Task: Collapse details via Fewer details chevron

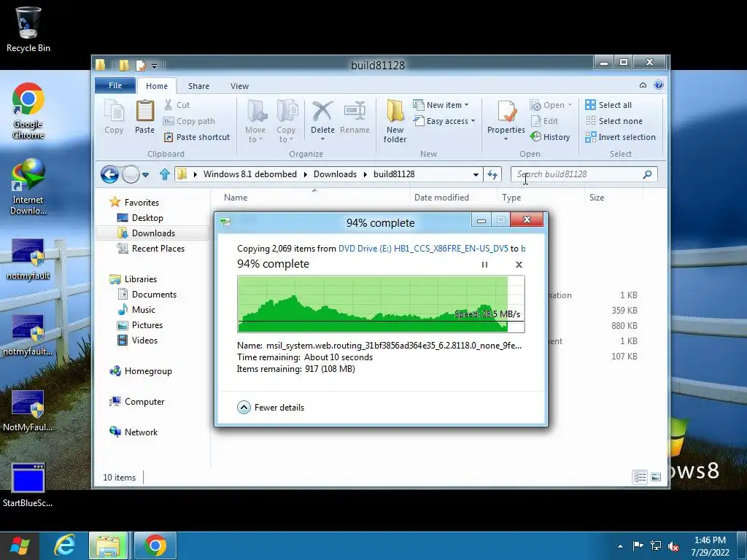Action: point(244,408)
